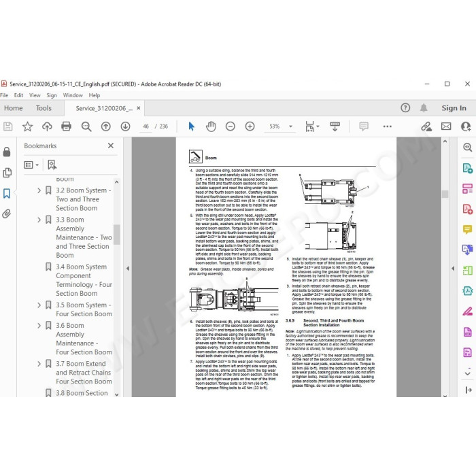
Task: Switch to the Tools tab
Action: [x=44, y=108]
